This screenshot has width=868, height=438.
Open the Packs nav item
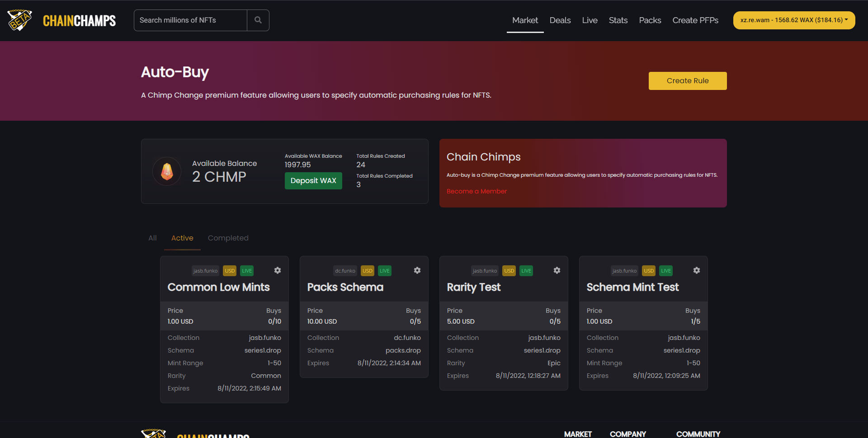(650, 20)
